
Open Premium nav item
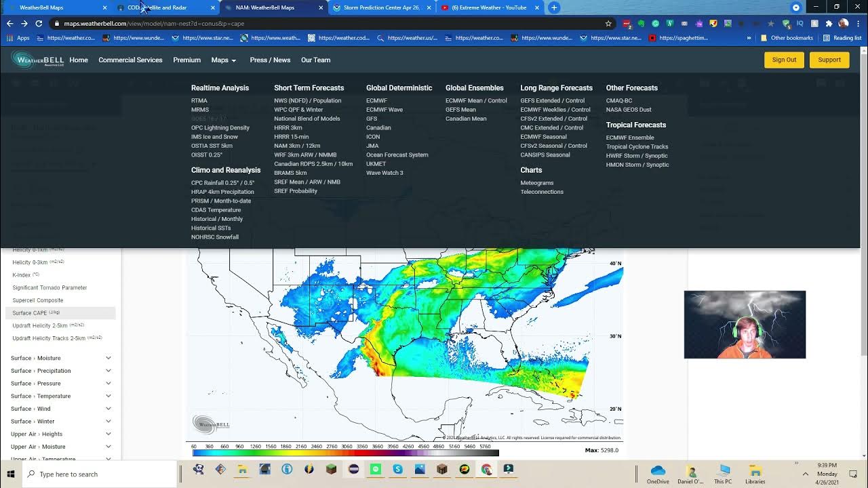(x=186, y=60)
